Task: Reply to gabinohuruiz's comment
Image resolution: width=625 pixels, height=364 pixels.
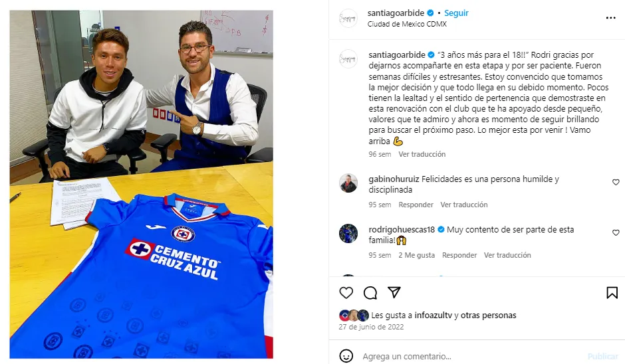Action: point(416,205)
